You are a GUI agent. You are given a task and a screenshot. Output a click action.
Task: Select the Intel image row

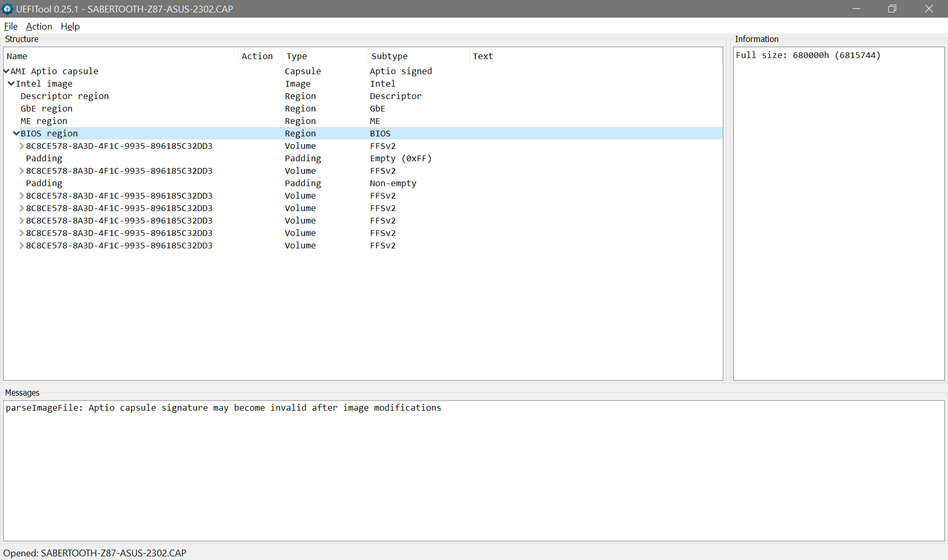coord(363,83)
